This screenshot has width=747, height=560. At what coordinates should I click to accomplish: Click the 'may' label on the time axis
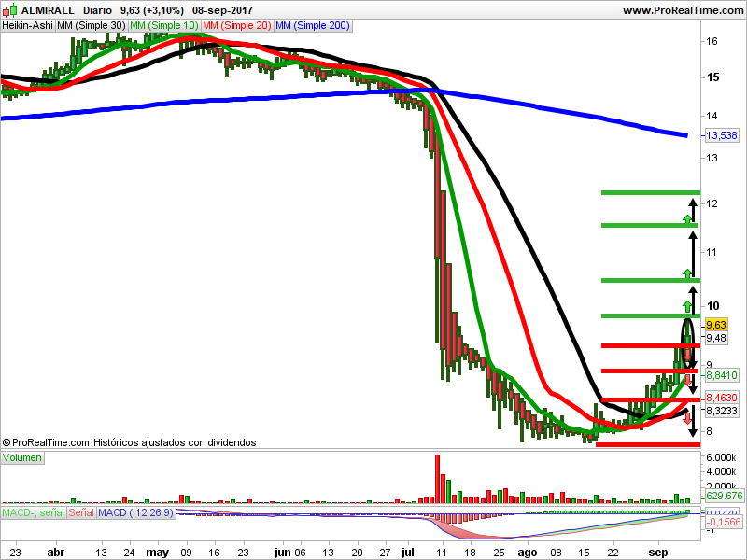[x=157, y=553]
